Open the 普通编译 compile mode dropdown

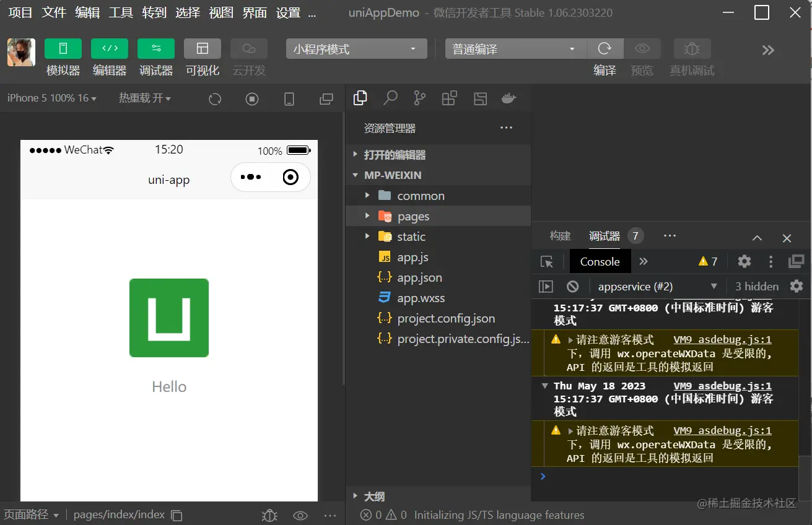(515, 49)
